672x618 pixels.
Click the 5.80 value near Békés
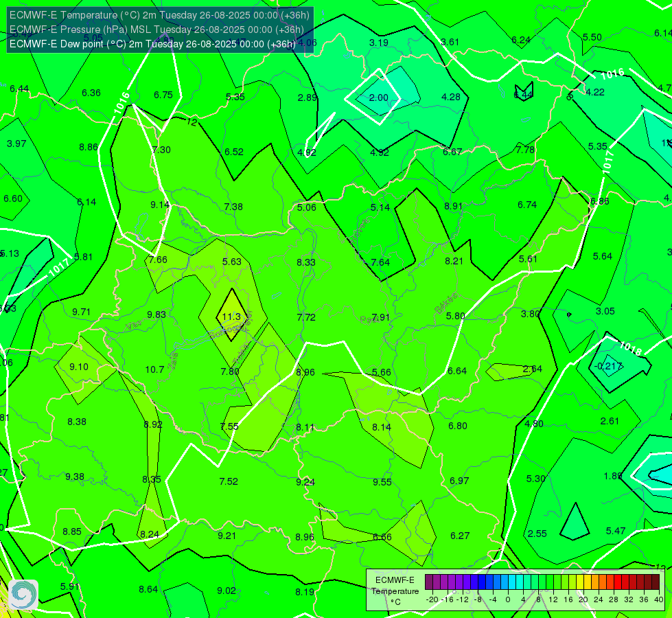(x=455, y=316)
